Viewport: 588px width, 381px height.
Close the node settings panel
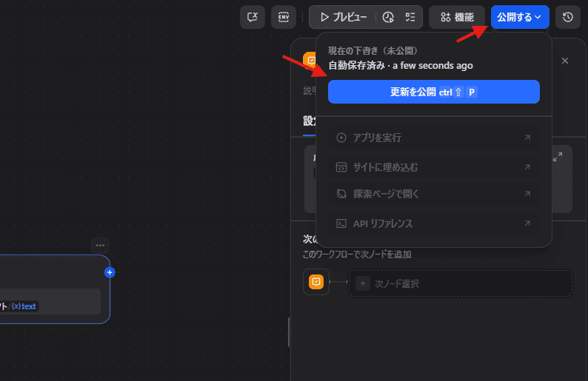coord(565,61)
